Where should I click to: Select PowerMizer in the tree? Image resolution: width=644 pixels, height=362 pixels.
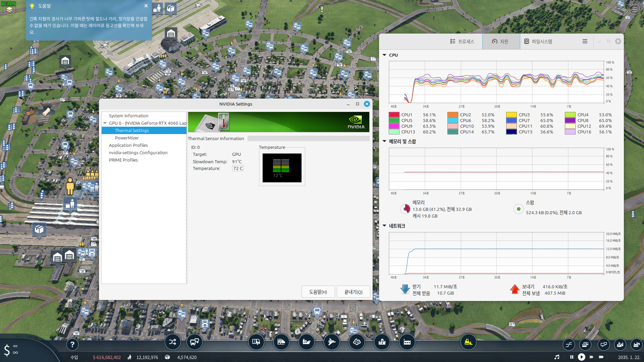point(127,138)
